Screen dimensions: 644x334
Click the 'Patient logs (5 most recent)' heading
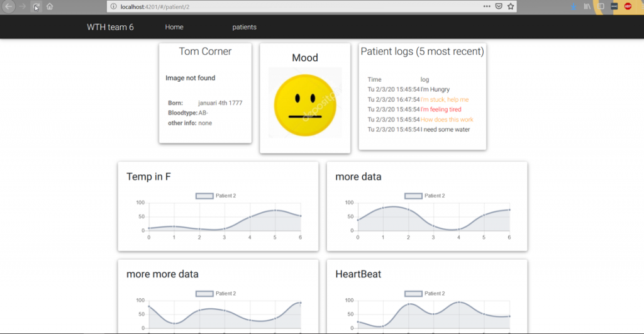pos(422,52)
